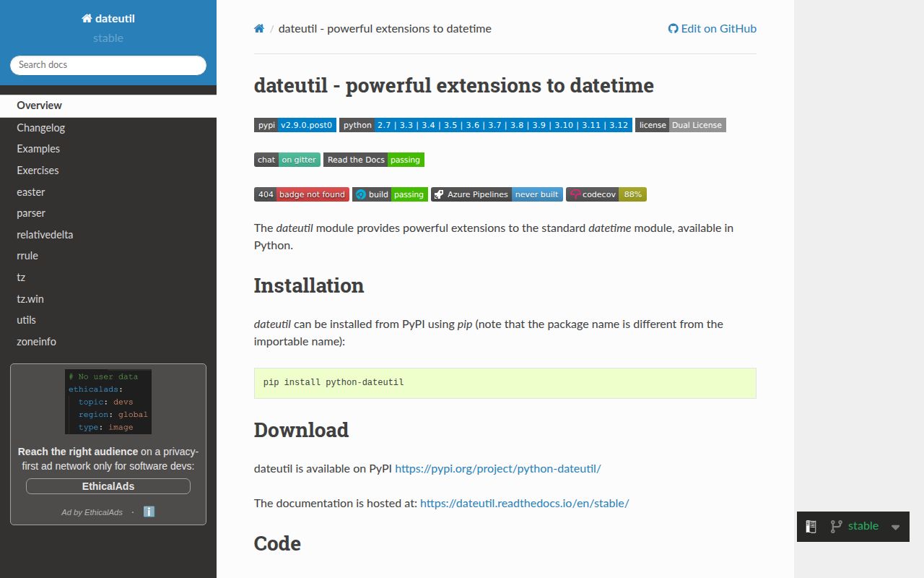Click the Installation heading
924x578 pixels.
pos(309,285)
